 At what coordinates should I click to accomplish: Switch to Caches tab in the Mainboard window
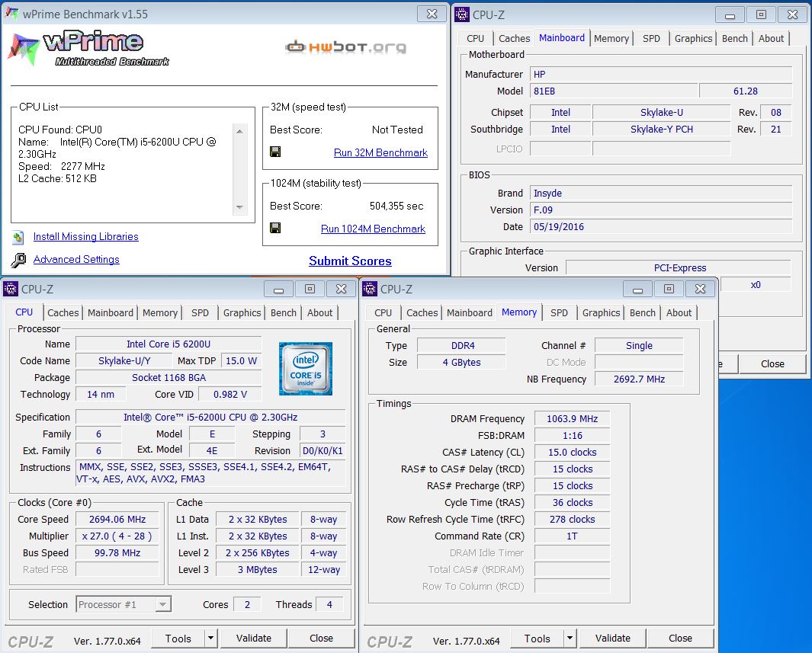coord(514,38)
